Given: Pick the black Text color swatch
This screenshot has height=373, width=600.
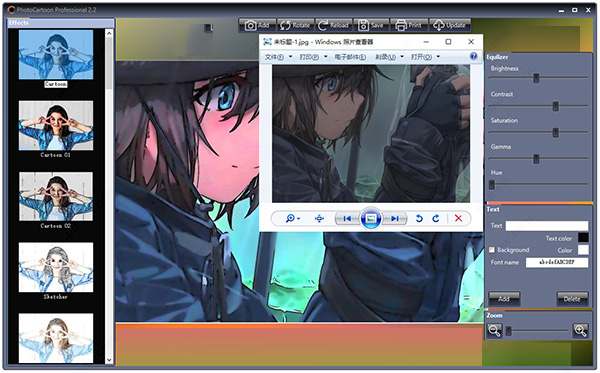Looking at the screenshot, I should pos(583,238).
